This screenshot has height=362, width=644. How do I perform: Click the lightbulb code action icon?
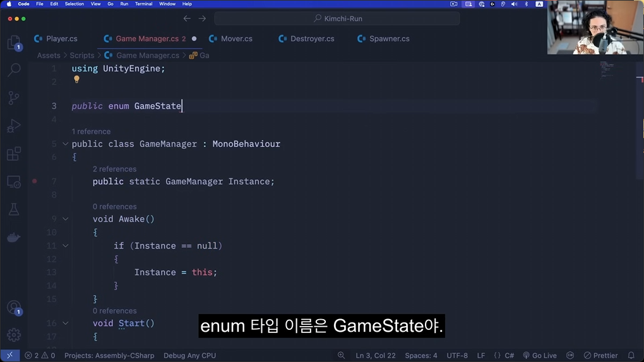tap(76, 79)
